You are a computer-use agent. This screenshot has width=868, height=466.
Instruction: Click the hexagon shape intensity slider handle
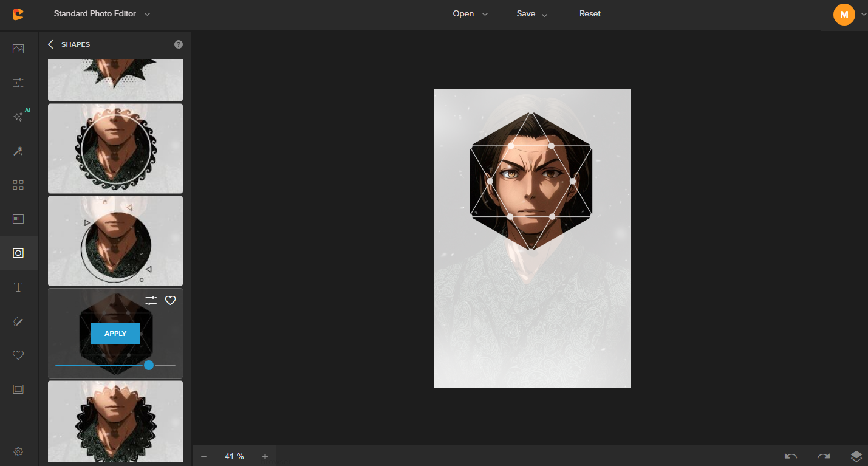click(149, 365)
